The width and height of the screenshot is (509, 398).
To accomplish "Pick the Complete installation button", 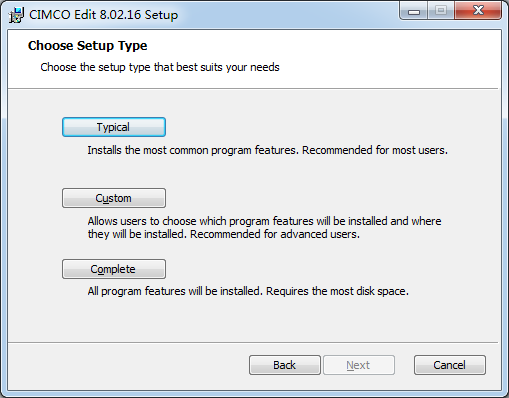I will click(x=114, y=269).
